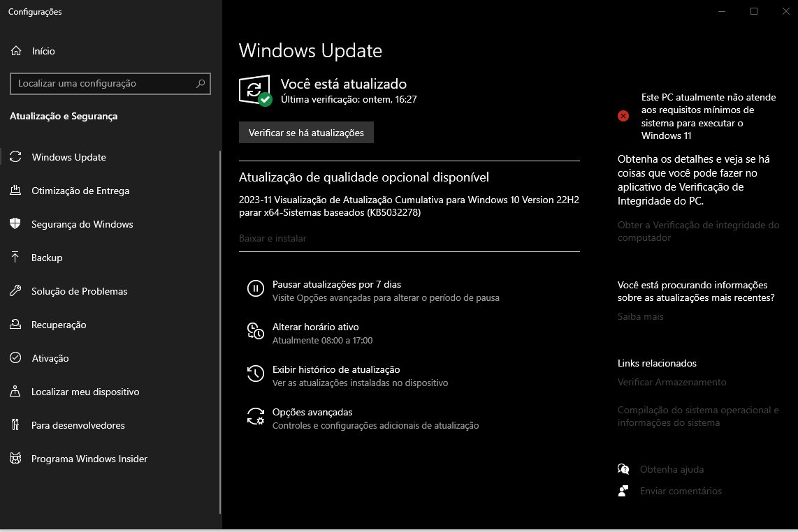Click Verificar se há atualizações button
The image size is (798, 532).
pyautogui.click(x=306, y=132)
